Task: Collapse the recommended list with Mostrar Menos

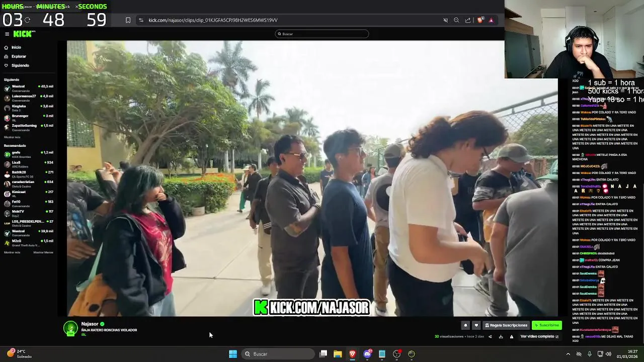Action: click(x=43, y=252)
